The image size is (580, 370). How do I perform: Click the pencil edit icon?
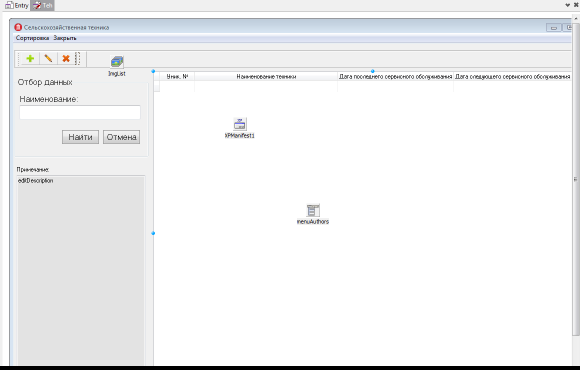[48, 58]
